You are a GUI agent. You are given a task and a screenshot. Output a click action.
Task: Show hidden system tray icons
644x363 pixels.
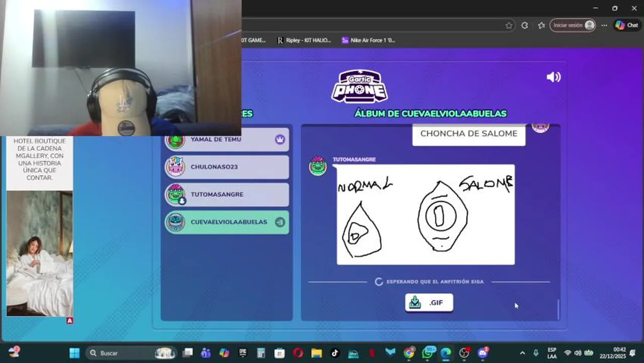click(x=522, y=353)
